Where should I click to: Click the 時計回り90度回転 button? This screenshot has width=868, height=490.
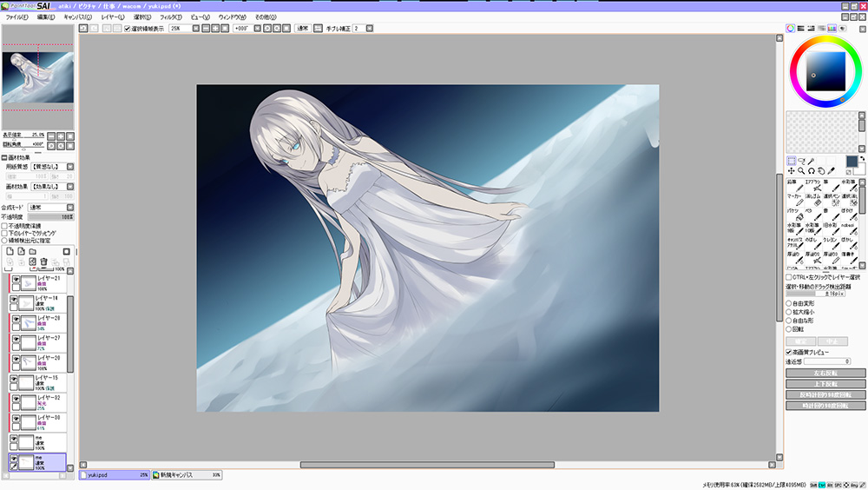(825, 406)
